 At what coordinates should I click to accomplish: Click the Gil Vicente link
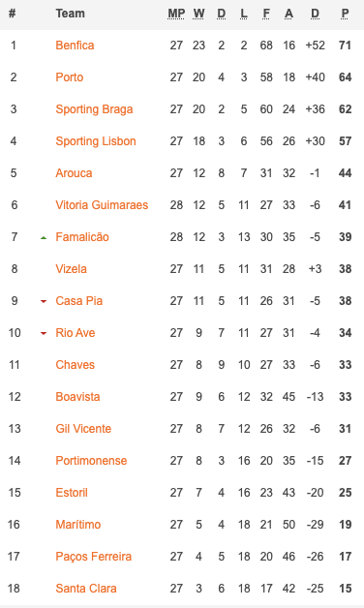83,429
